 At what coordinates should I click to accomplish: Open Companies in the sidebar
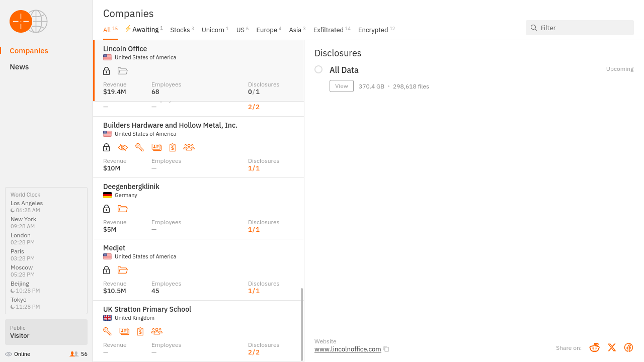[x=29, y=51]
